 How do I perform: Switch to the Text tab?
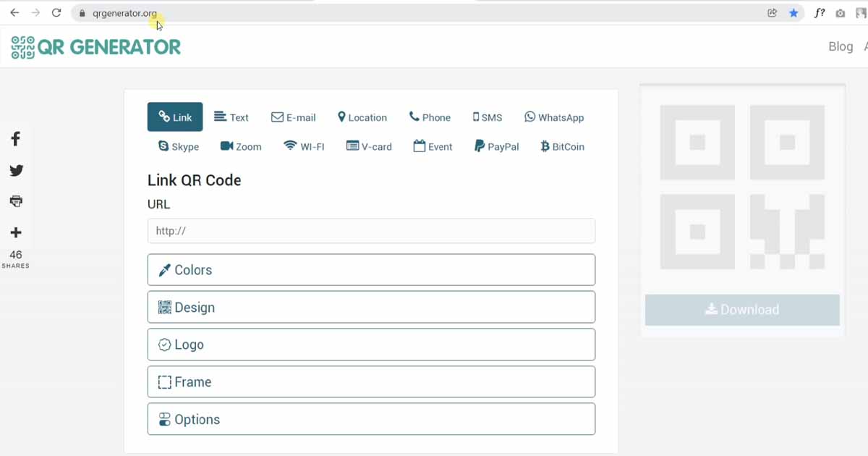[231, 117]
